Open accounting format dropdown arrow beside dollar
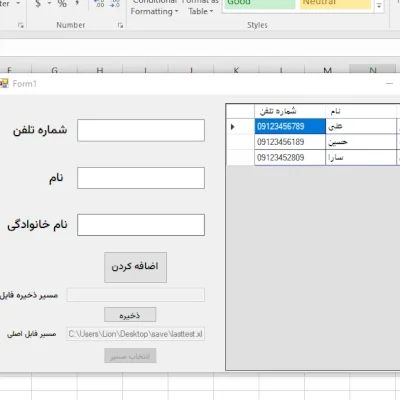Viewport: 400px width, 400px height. click(49, 3)
